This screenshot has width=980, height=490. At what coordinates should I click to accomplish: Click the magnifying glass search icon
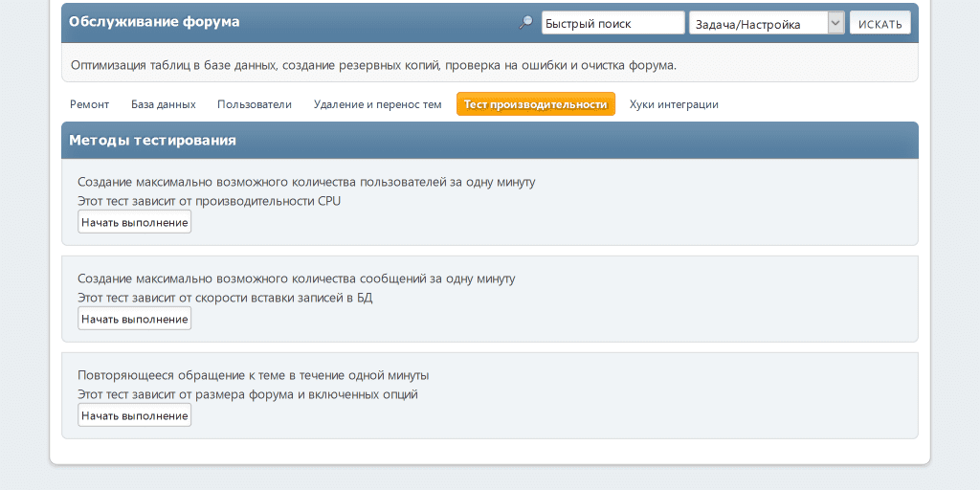[525, 23]
